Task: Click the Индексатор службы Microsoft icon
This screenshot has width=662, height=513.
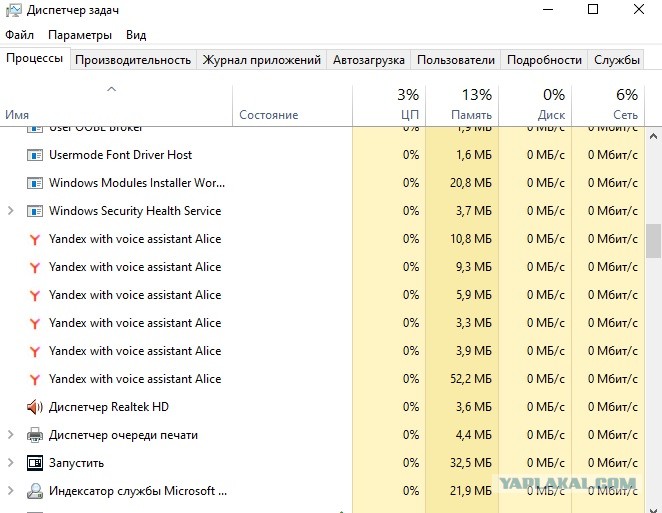Action: tap(35, 491)
